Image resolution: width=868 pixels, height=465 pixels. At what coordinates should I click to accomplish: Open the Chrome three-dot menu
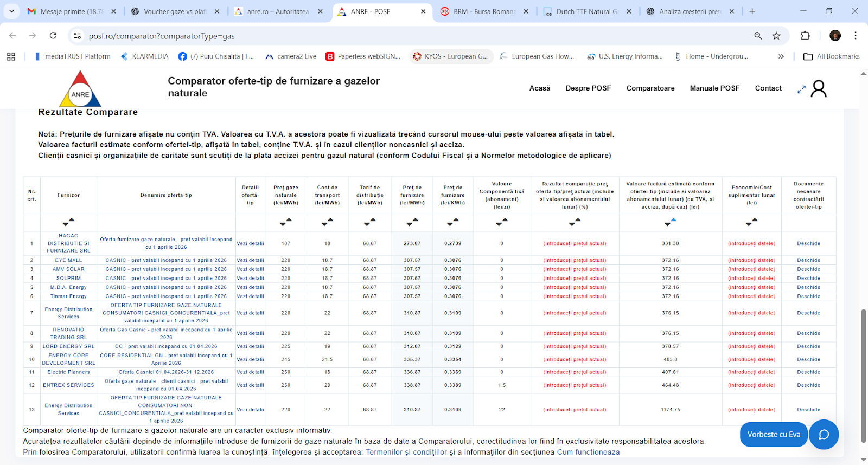coord(855,36)
